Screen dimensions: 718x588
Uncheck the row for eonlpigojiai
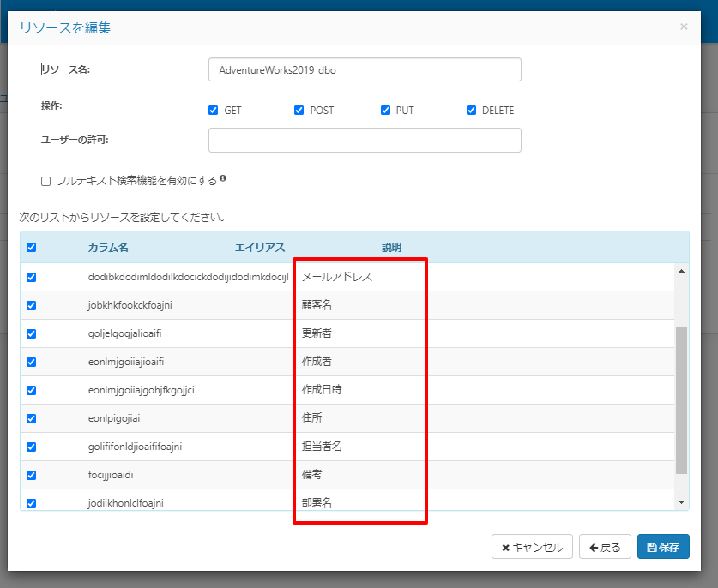pos(31,418)
